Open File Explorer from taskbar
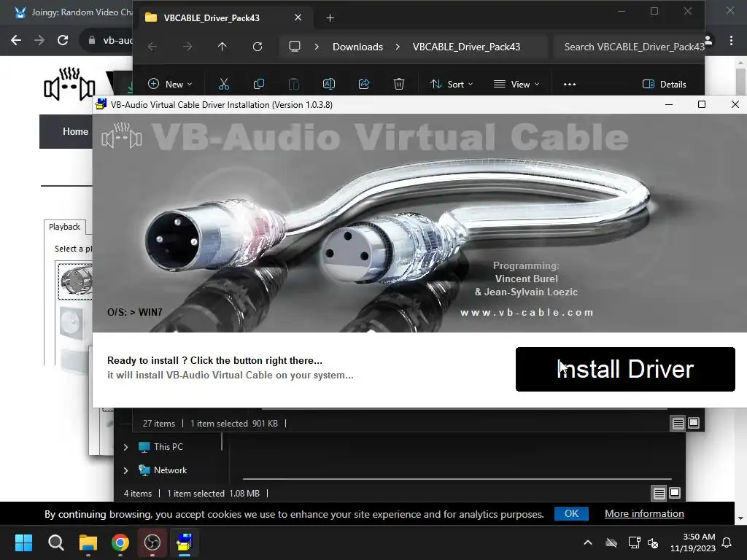Image resolution: width=747 pixels, height=560 pixels. (88, 542)
